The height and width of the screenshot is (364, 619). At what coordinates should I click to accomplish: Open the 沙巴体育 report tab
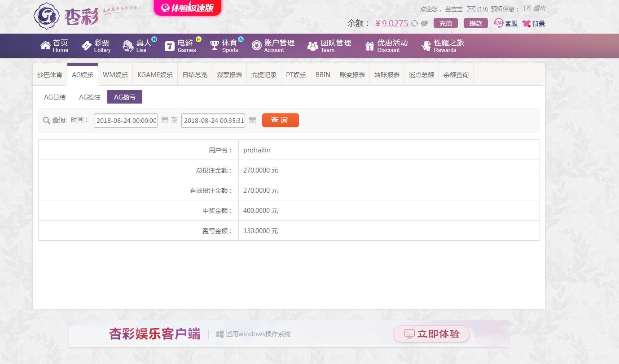(x=50, y=74)
